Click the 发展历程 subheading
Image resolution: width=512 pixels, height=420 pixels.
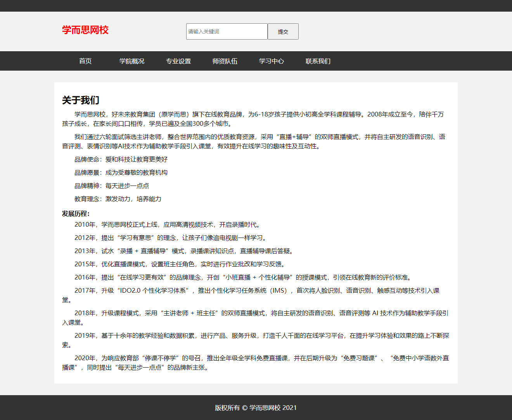(x=76, y=213)
